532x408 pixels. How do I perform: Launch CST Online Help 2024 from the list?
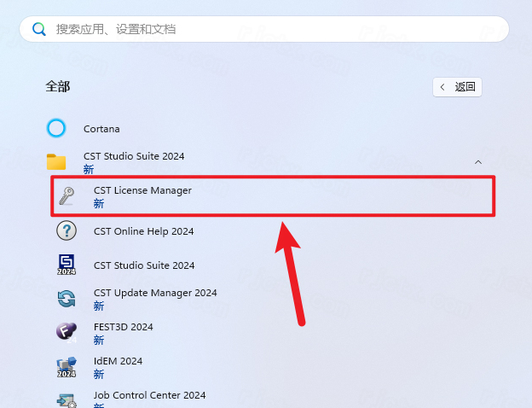click(x=143, y=231)
